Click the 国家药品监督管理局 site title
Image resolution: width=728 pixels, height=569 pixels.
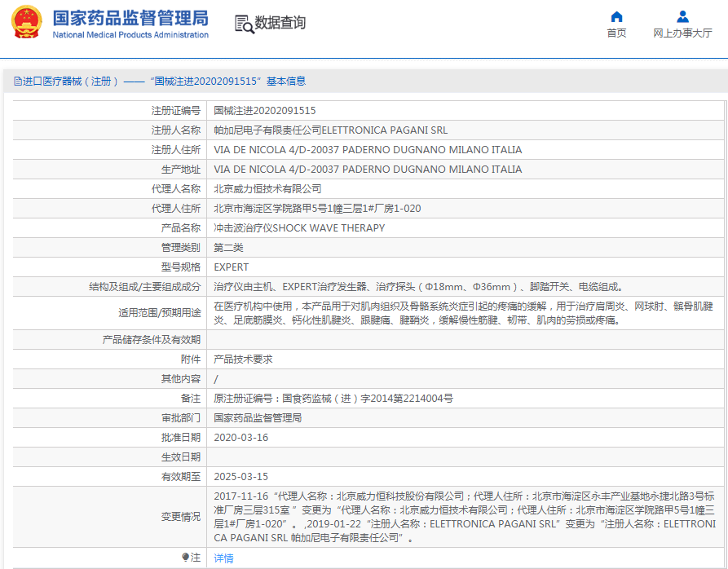[x=130, y=18]
